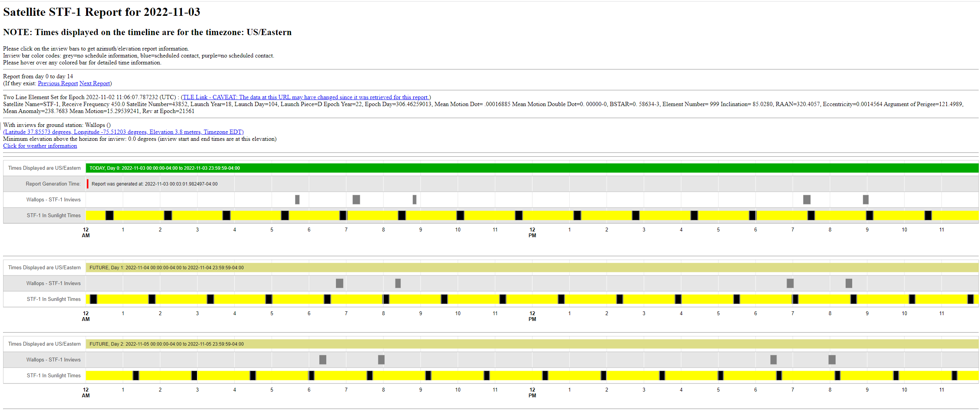Click 'With inviews for ground station: Wallops' text
The width and height of the screenshot is (980, 412).
[x=57, y=125]
